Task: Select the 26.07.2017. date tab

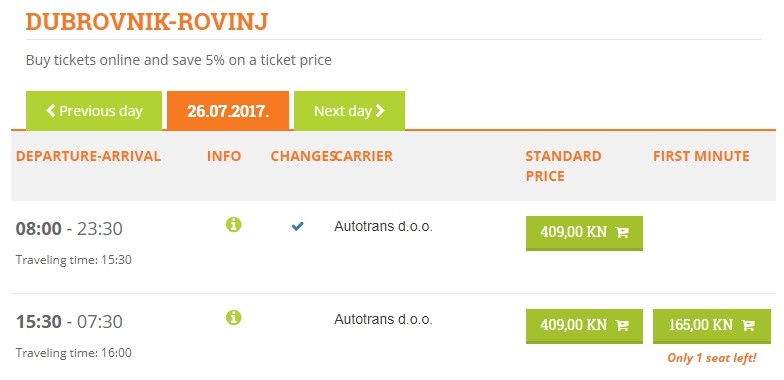Action: coord(228,110)
